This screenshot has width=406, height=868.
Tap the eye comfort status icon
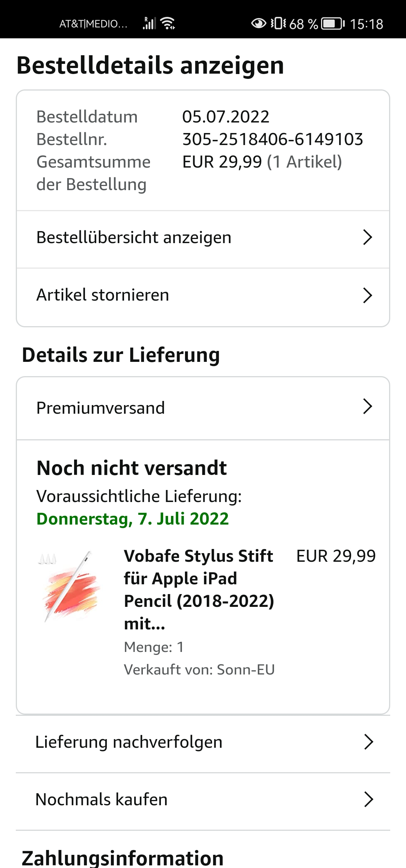click(x=258, y=23)
